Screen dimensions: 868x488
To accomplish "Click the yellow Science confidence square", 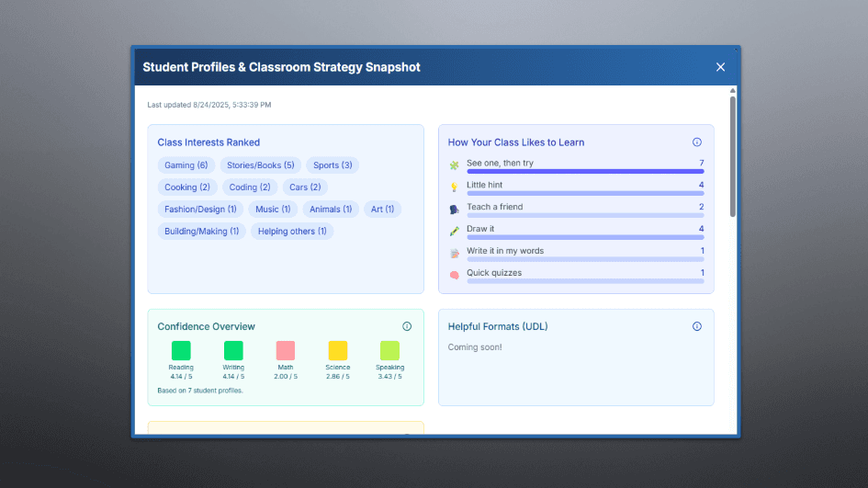I will [338, 350].
